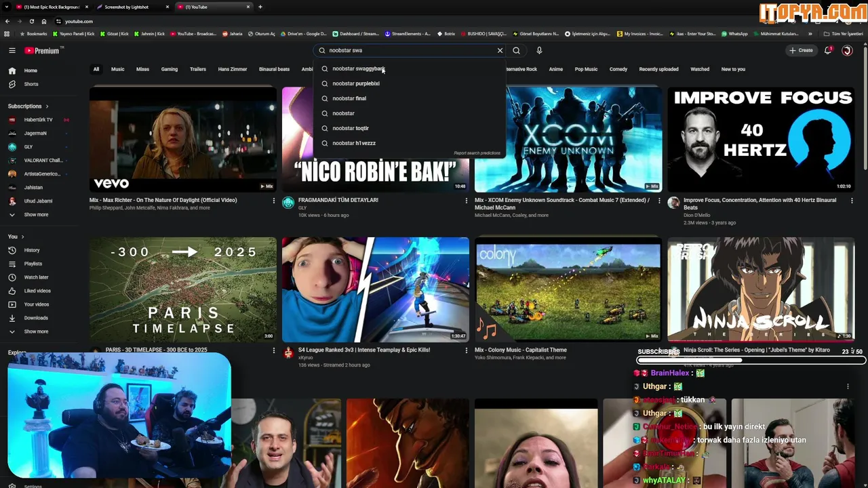
Task: Select the Recently uploaded chip
Action: [658, 69]
